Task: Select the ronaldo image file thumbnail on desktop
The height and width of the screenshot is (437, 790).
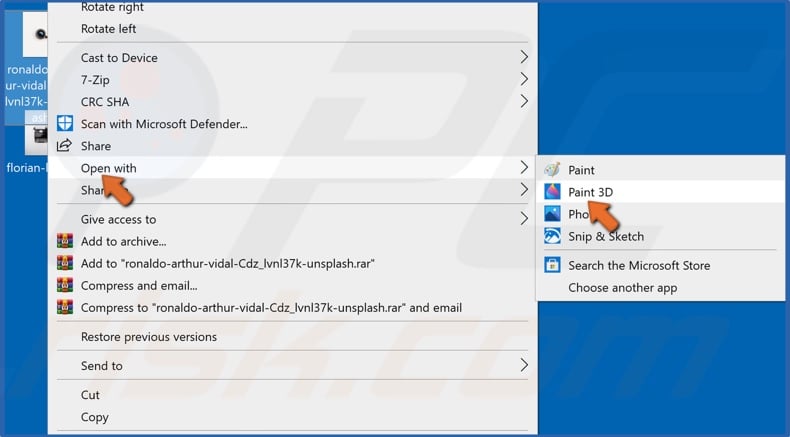Action: pos(35,34)
